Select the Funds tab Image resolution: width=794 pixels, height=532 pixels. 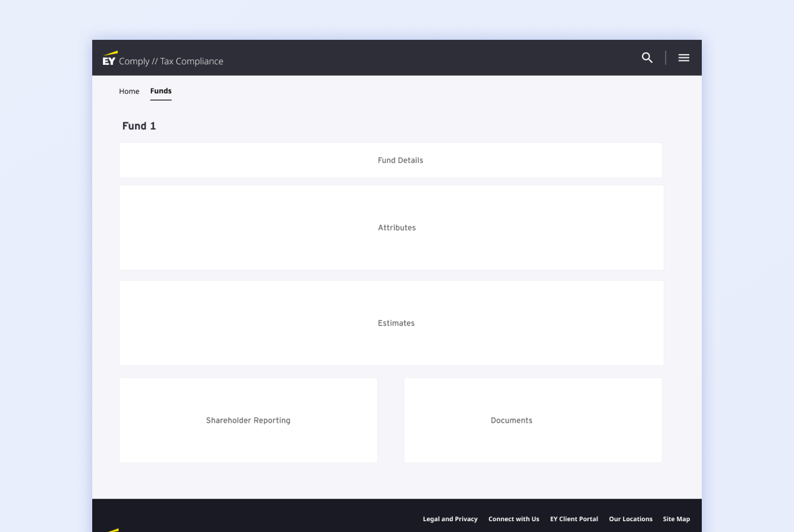click(161, 91)
